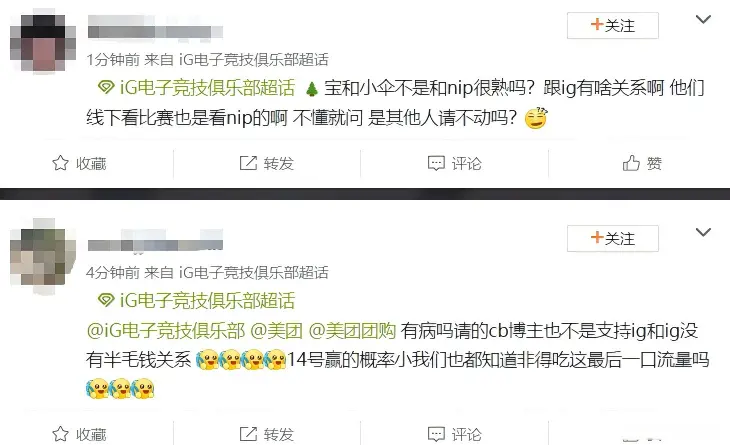Click the star 收藏 icon on first post
This screenshot has height=445, width=730.
[61, 163]
